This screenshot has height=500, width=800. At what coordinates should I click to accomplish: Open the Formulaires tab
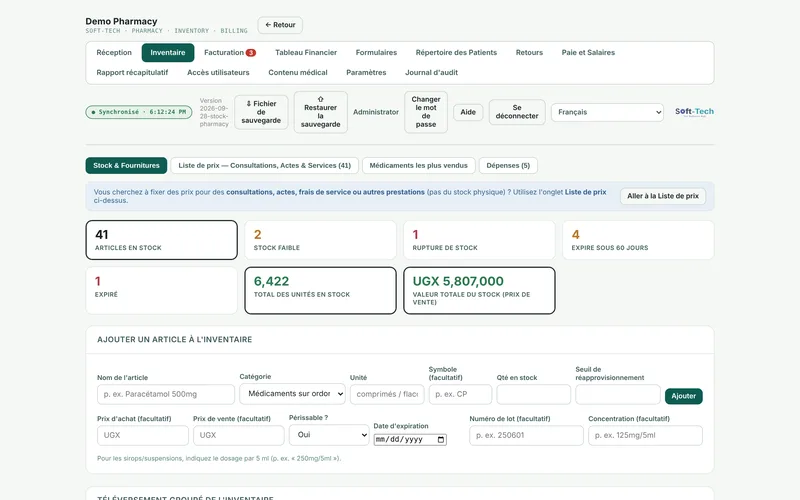coord(376,53)
